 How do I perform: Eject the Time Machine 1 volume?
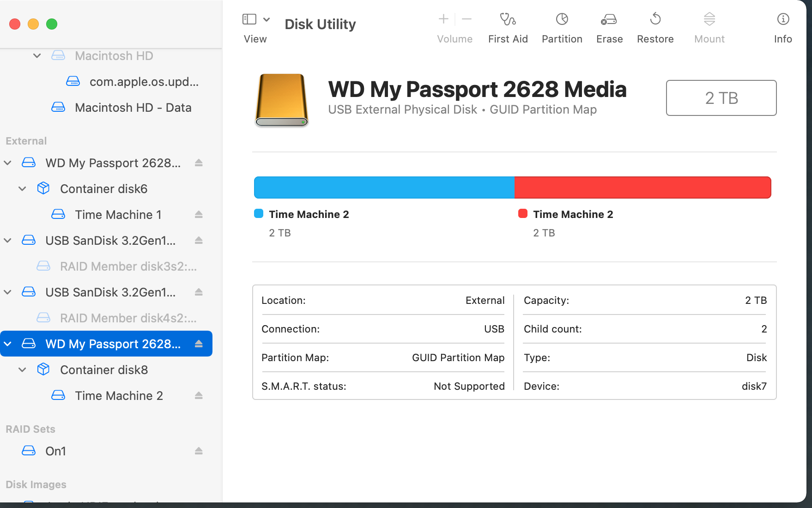click(x=199, y=215)
